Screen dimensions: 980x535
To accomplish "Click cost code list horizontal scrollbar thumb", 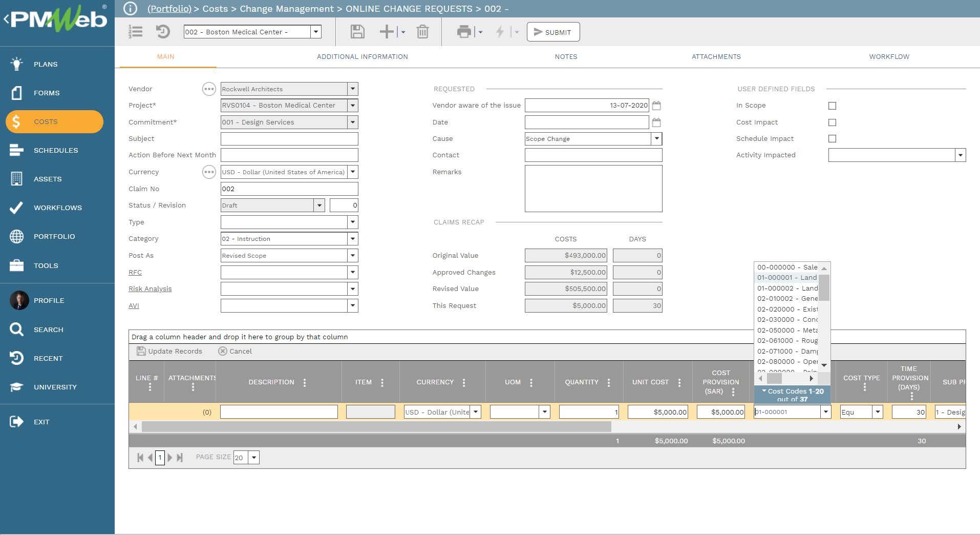I will point(774,378).
